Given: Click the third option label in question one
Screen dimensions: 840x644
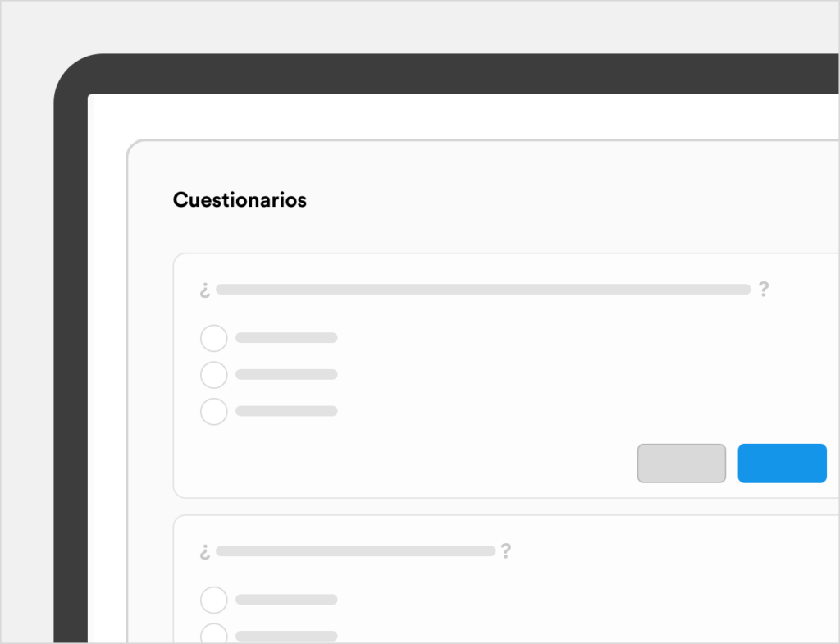Looking at the screenshot, I should (x=286, y=411).
